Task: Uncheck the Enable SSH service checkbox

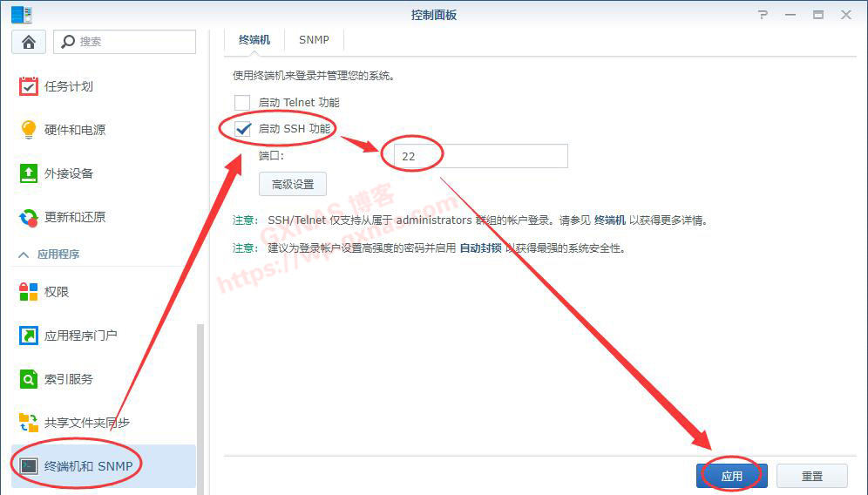Action: coord(242,129)
